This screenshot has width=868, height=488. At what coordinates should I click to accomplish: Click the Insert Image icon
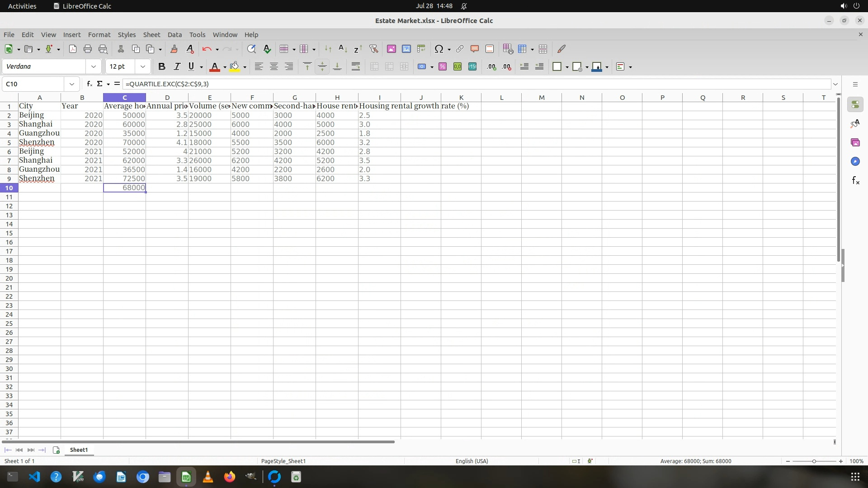[392, 49]
